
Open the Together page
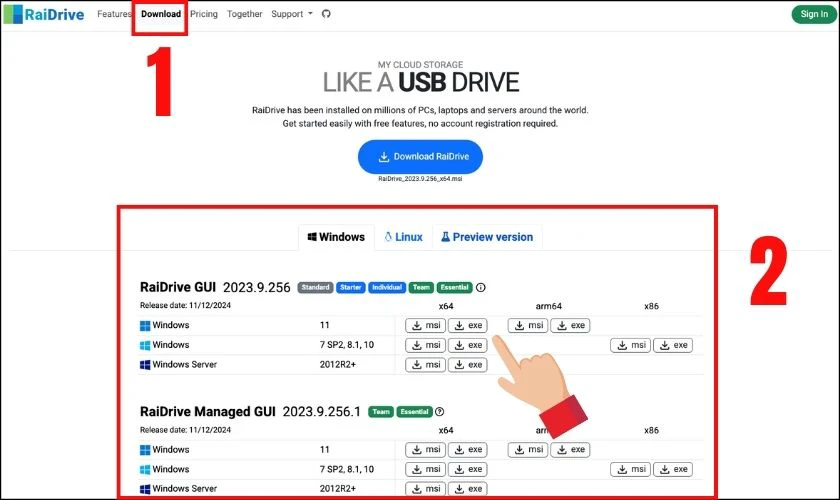click(244, 14)
